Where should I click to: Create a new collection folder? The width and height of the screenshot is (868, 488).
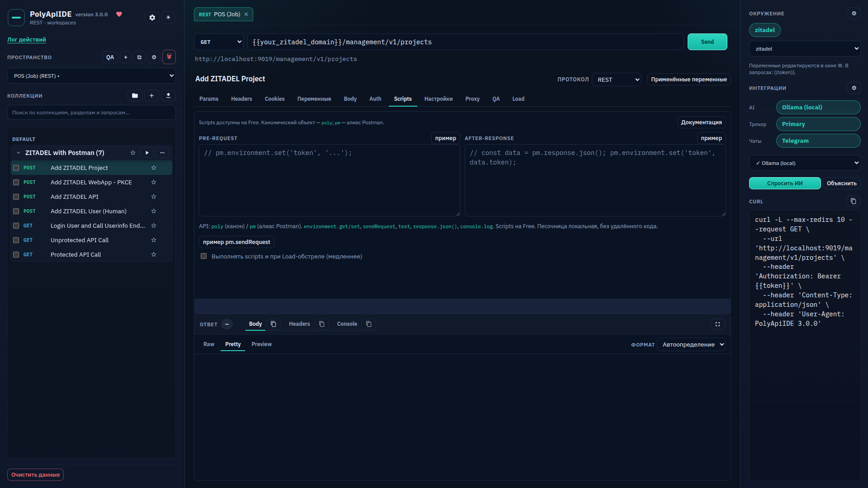pyautogui.click(x=135, y=95)
